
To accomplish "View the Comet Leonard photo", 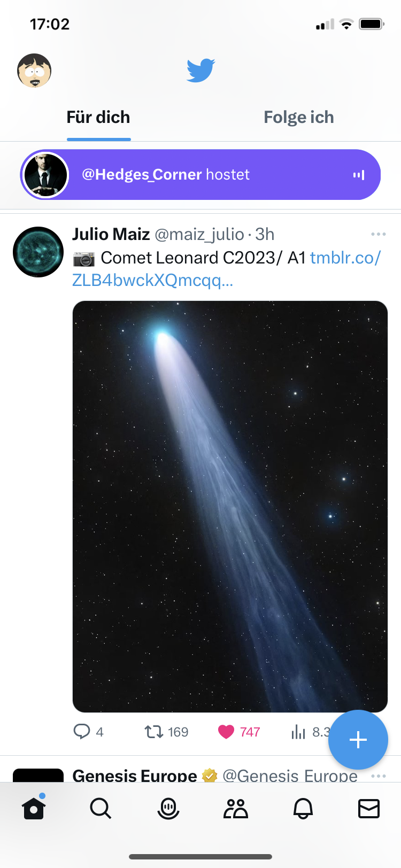I will [230, 506].
